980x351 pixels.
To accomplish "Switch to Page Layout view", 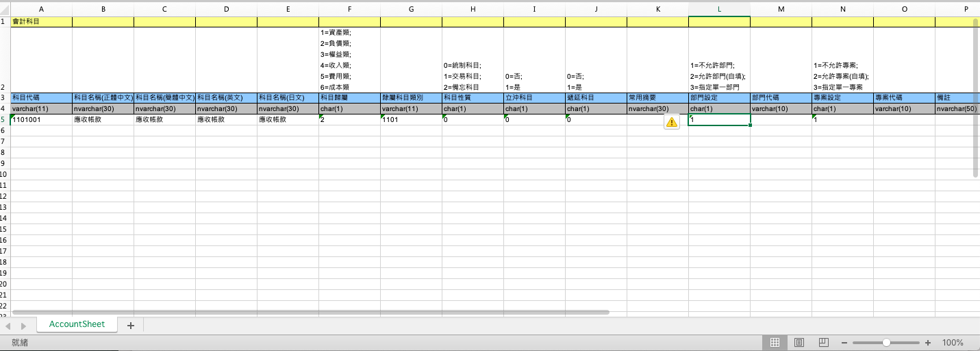I will pos(799,342).
